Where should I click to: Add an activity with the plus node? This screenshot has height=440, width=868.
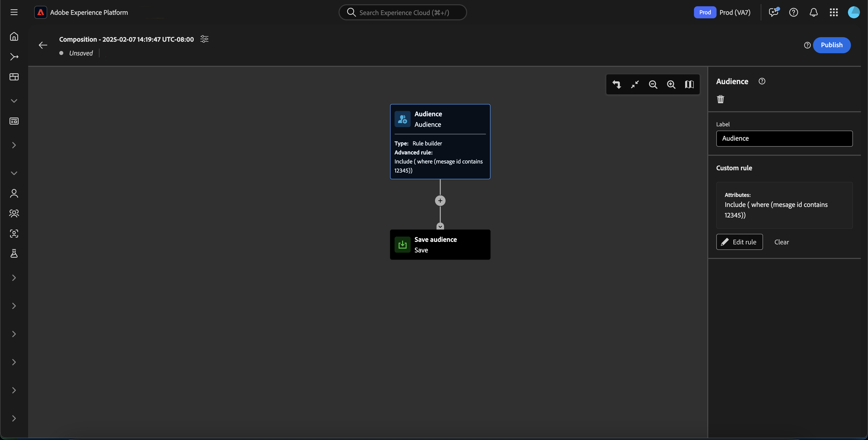[x=440, y=201]
